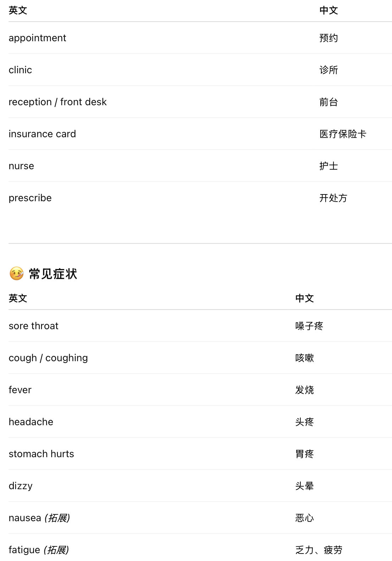Click the sick face emoji beside 常见症状
392x561 pixels.
click(16, 274)
